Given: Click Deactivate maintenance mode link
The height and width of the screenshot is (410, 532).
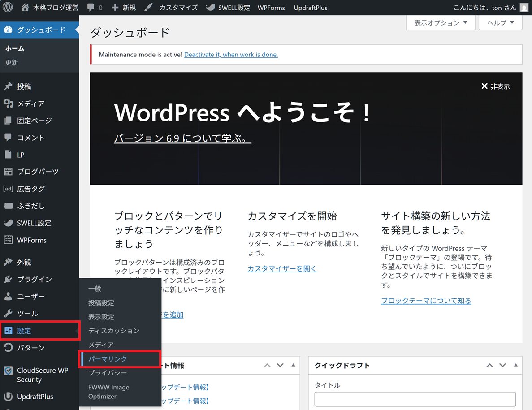Looking at the screenshot, I should click(231, 55).
